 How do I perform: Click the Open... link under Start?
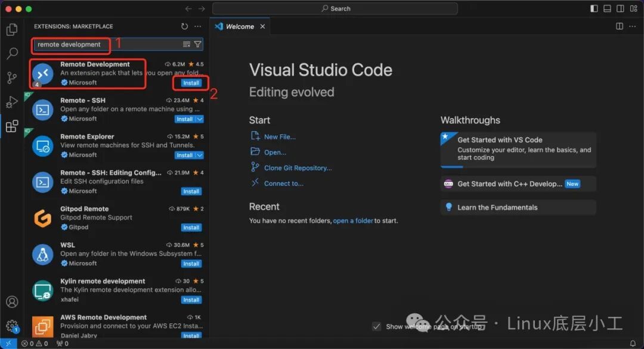pos(275,152)
